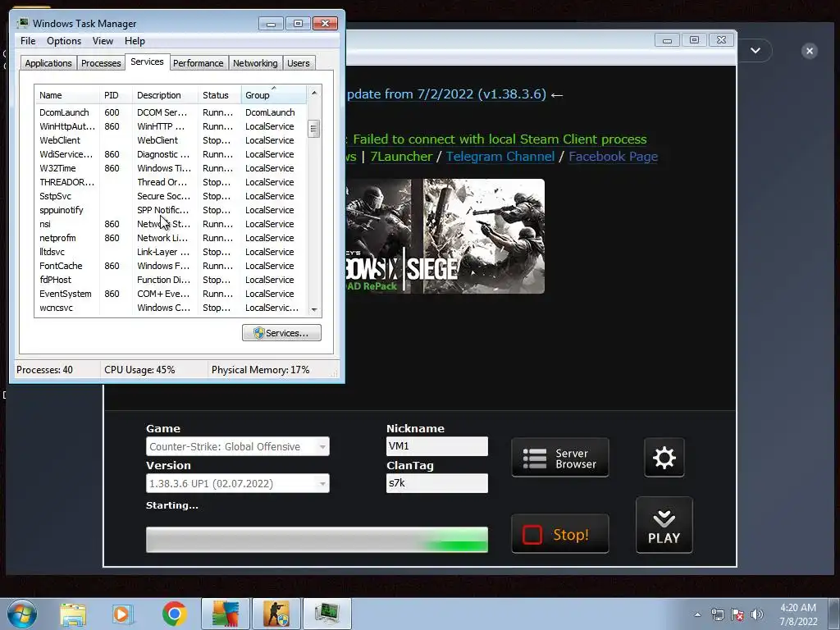Select the nsi service row
Viewport: 840px width, 630px height.
[171, 224]
